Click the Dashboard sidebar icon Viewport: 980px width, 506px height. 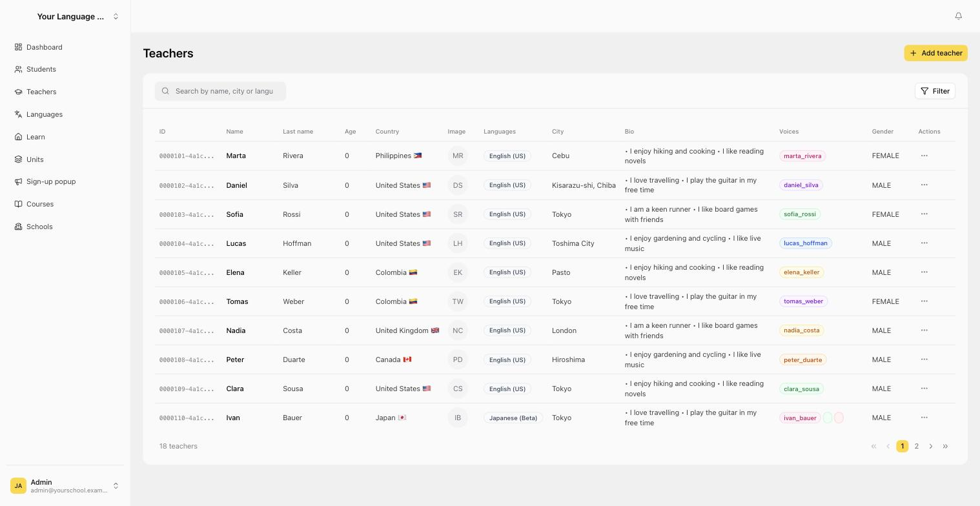[18, 47]
